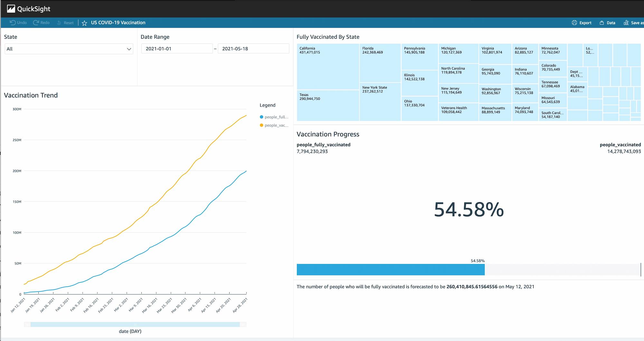The height and width of the screenshot is (341, 644).
Task: Open the Data icon in toolbar
Action: [x=601, y=23]
